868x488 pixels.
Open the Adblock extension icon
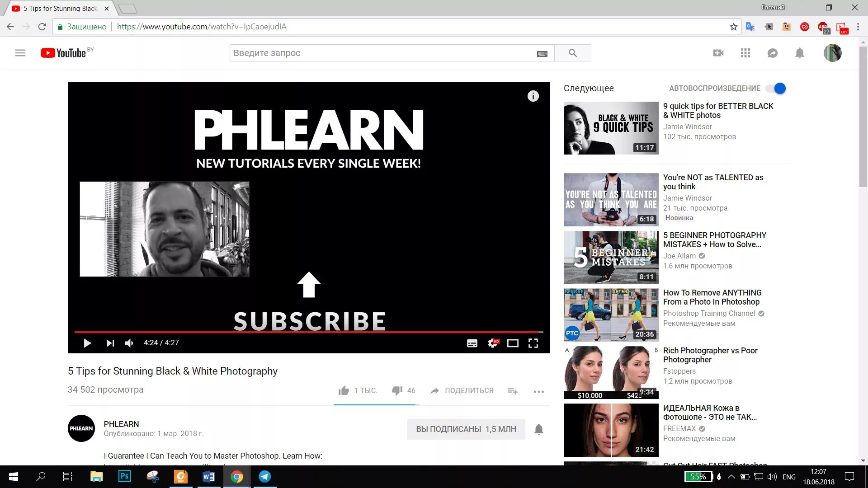click(x=823, y=27)
